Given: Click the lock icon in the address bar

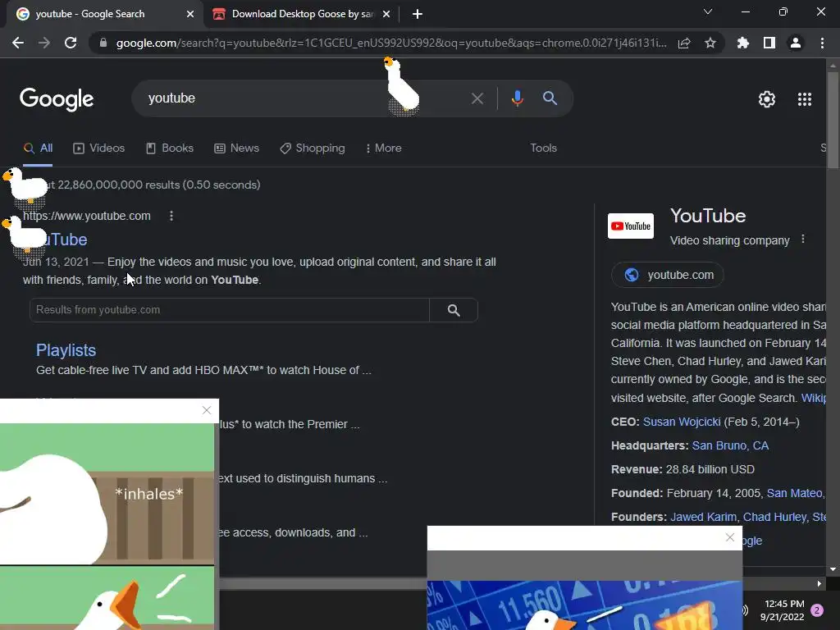Looking at the screenshot, I should click(103, 43).
